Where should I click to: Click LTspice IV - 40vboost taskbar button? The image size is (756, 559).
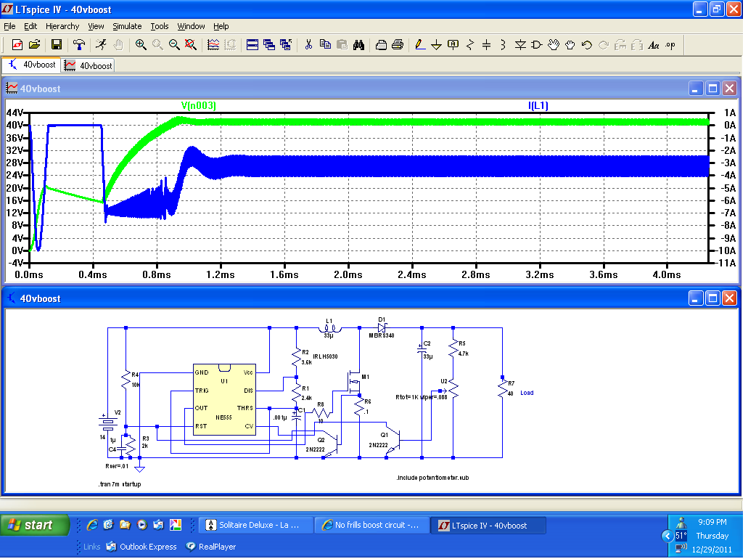tap(489, 525)
